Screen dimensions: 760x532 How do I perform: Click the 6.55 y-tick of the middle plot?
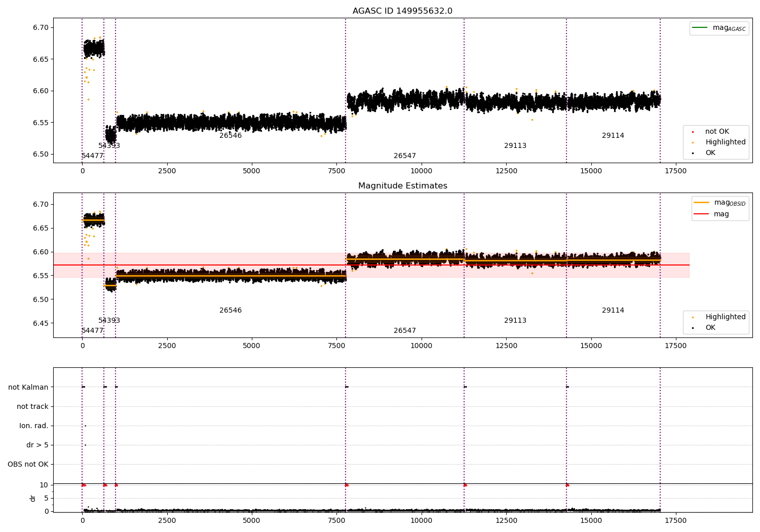41,276
